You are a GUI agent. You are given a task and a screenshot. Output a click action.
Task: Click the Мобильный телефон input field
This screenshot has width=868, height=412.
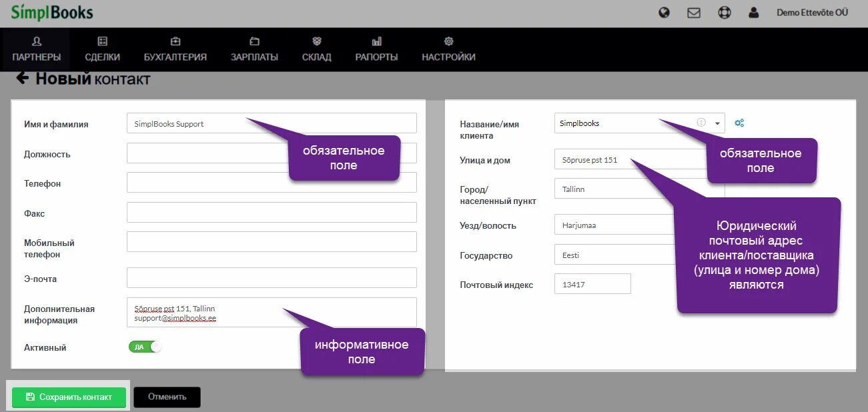[x=272, y=241]
